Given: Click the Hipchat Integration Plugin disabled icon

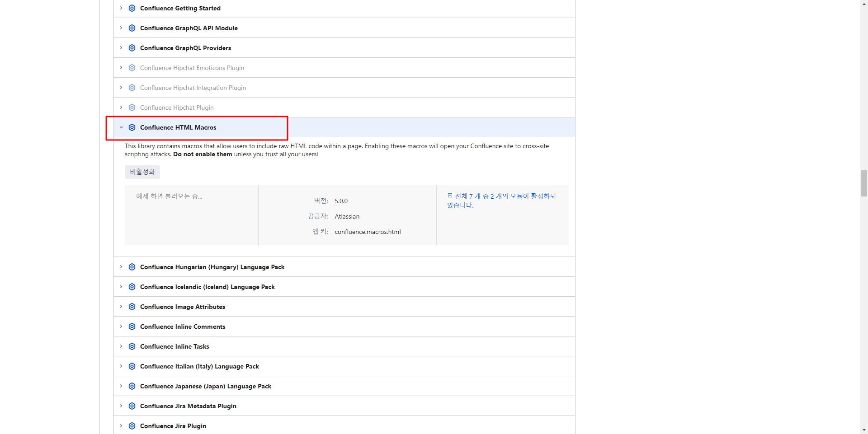Looking at the screenshot, I should [132, 88].
